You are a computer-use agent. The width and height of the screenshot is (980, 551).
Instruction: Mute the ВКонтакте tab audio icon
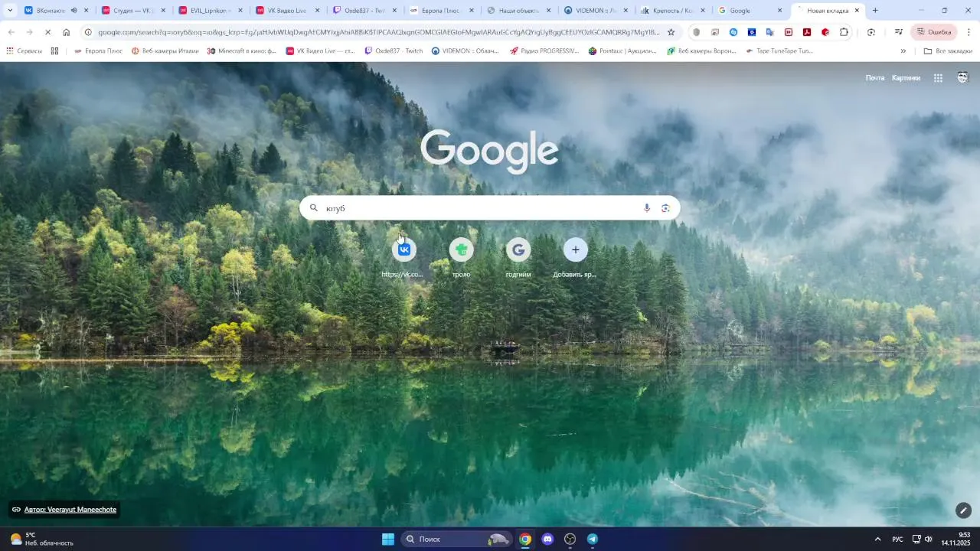[x=73, y=11]
